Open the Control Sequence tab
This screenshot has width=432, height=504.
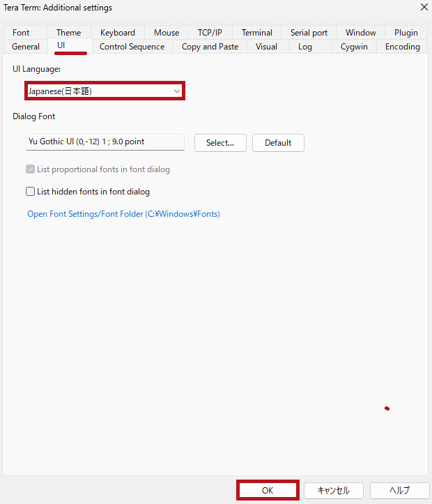point(132,47)
